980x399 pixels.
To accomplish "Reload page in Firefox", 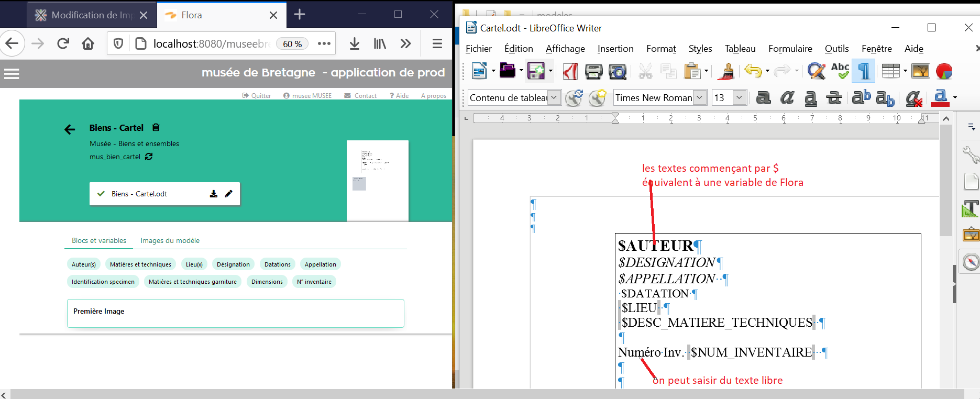I will tap(63, 43).
